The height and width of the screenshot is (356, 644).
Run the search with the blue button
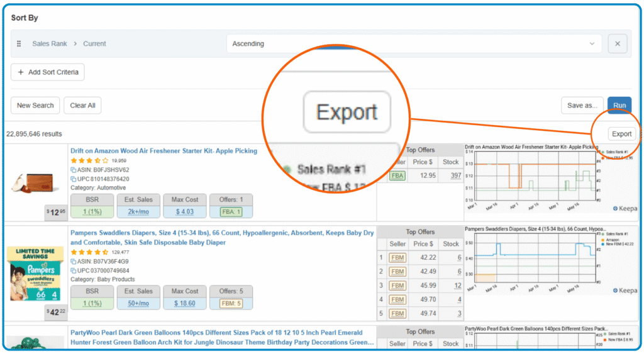pos(619,105)
